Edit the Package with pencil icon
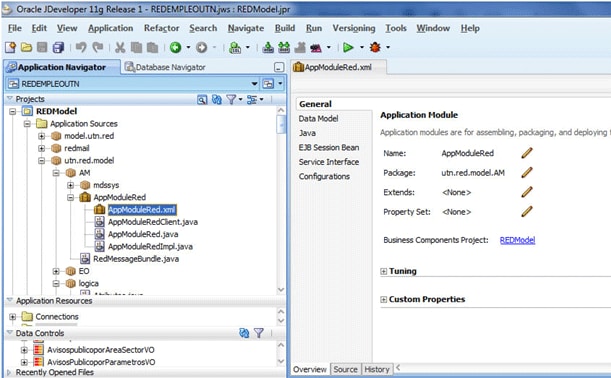 click(x=527, y=172)
